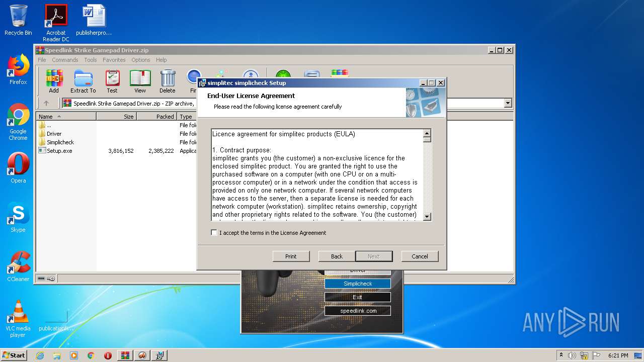Click the Print button in setup dialog
644x362 pixels.
pos(291,256)
